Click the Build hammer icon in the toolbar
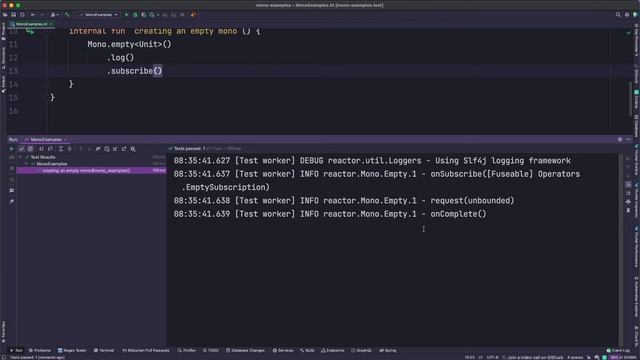The image size is (640, 360). (67, 15)
